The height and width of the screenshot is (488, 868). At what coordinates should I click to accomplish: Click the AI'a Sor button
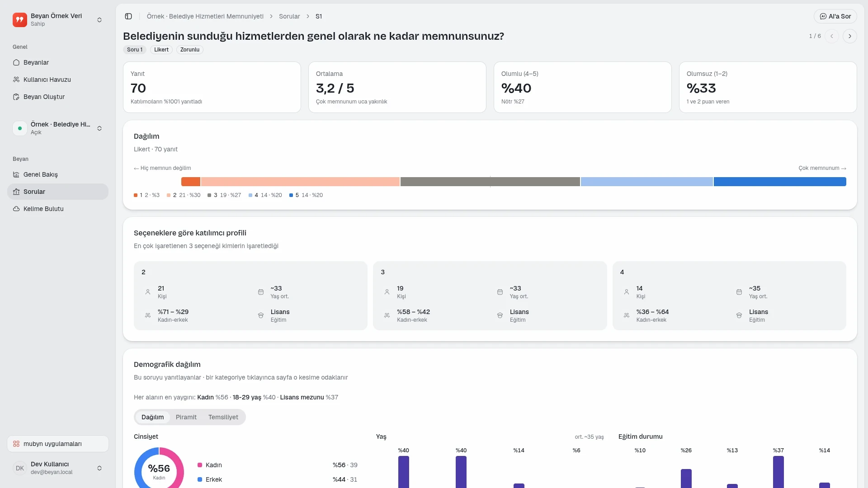pyautogui.click(x=835, y=16)
